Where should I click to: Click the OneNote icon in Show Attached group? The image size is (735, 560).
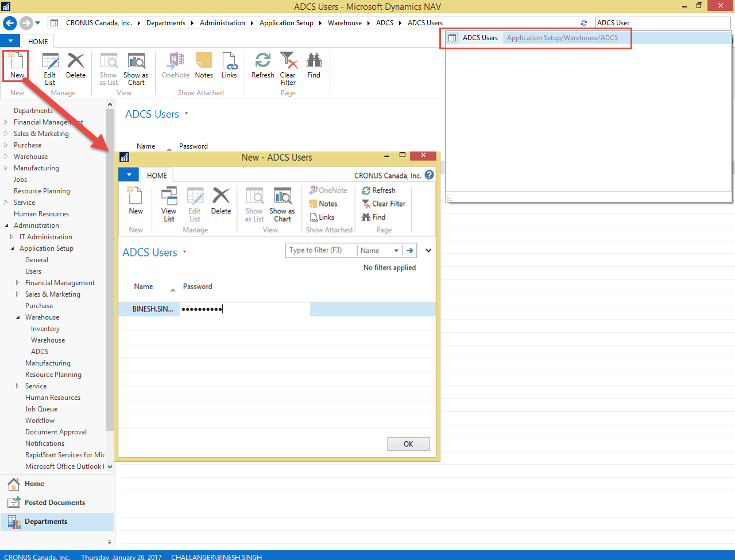[175, 63]
